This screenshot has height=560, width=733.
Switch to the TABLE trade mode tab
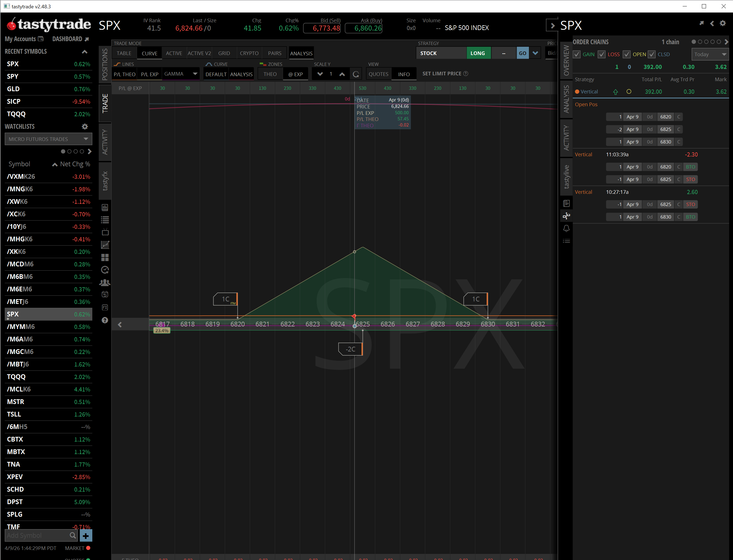124,53
